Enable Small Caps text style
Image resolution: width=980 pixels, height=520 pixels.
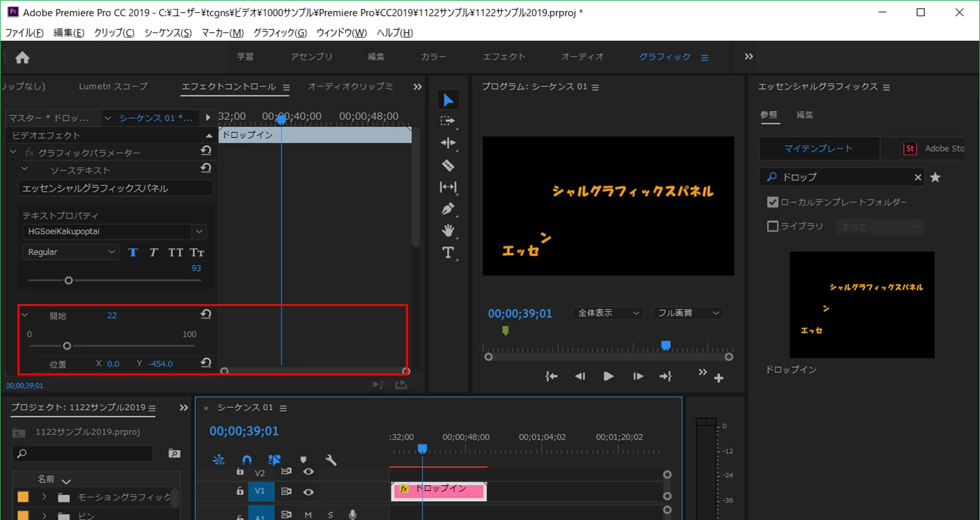(x=197, y=252)
